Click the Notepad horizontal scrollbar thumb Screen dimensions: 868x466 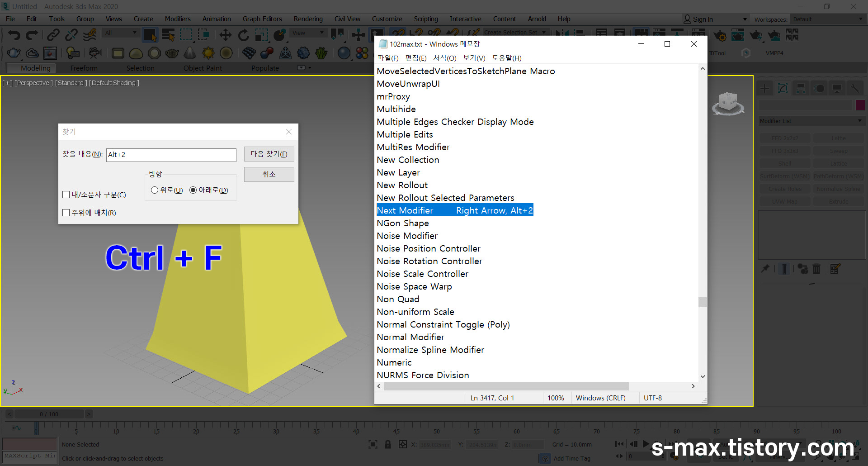tap(506, 386)
